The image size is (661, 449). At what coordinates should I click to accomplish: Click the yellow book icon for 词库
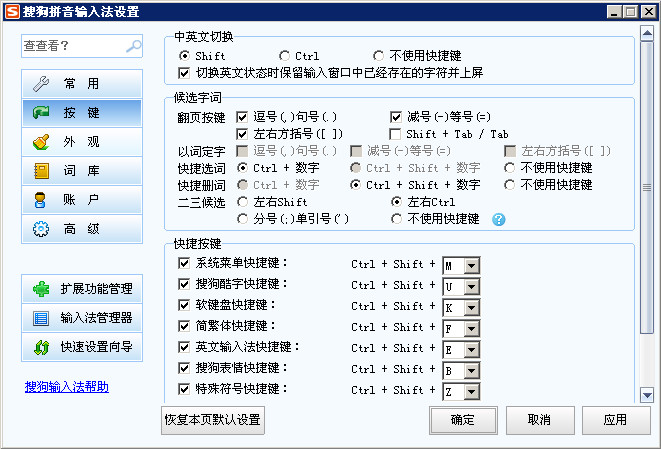pyautogui.click(x=41, y=171)
